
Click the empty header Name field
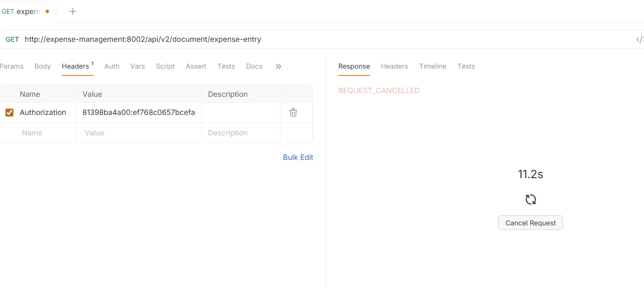tap(38, 133)
